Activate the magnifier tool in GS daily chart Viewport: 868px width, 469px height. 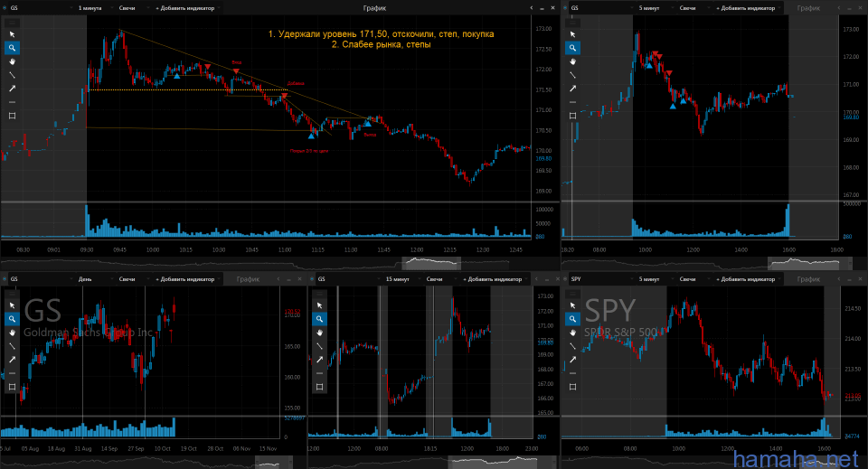[12, 319]
